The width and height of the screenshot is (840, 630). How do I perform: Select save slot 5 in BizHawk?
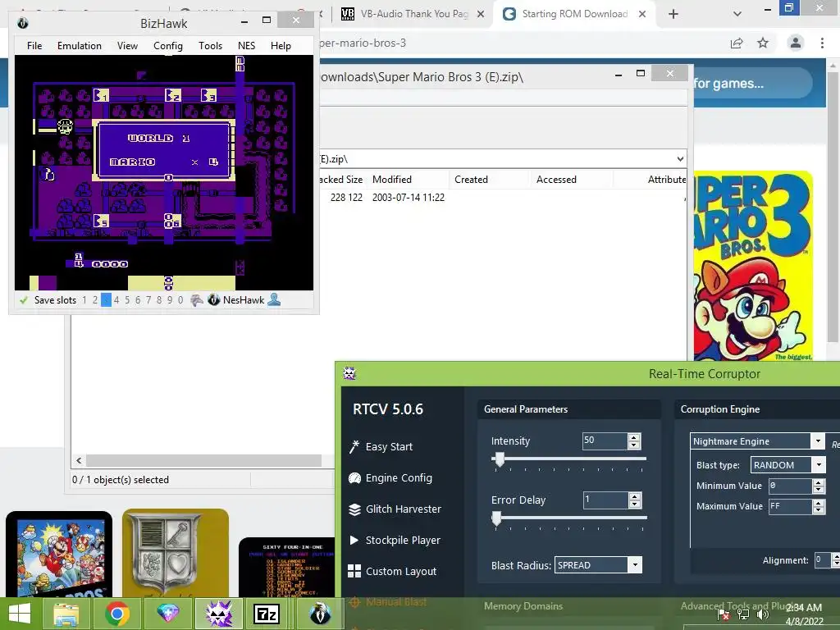click(127, 300)
